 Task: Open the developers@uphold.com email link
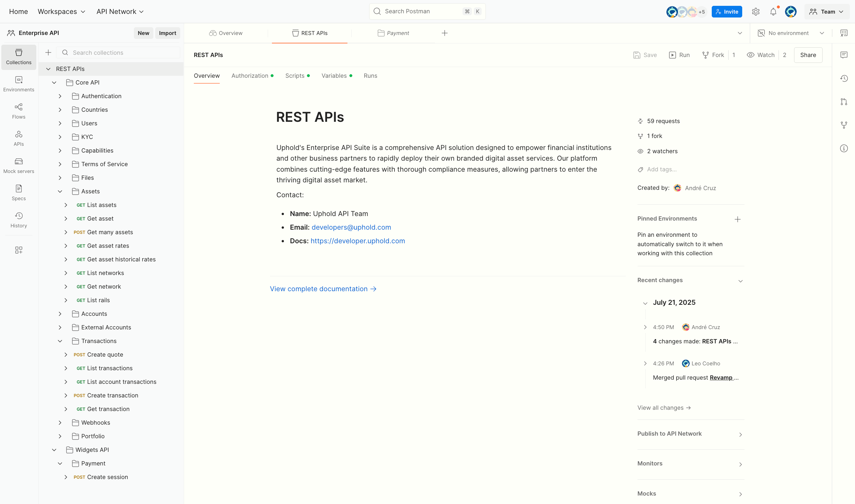(x=351, y=227)
